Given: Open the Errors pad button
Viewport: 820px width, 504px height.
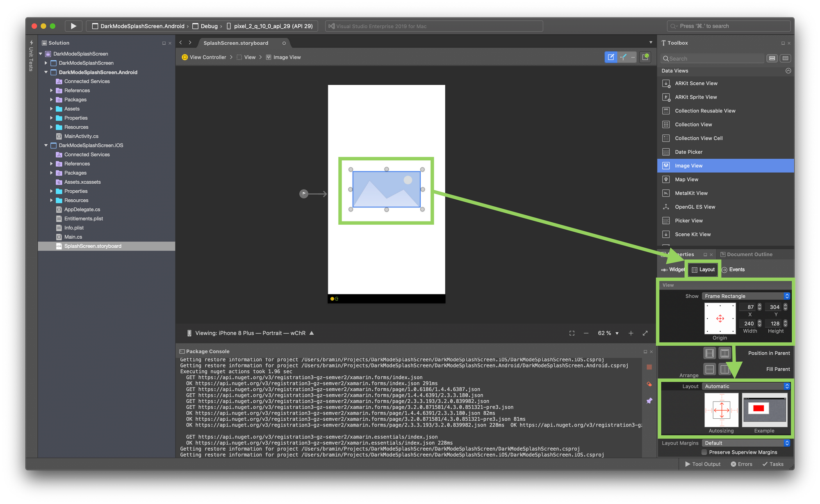Looking at the screenshot, I should (742, 464).
